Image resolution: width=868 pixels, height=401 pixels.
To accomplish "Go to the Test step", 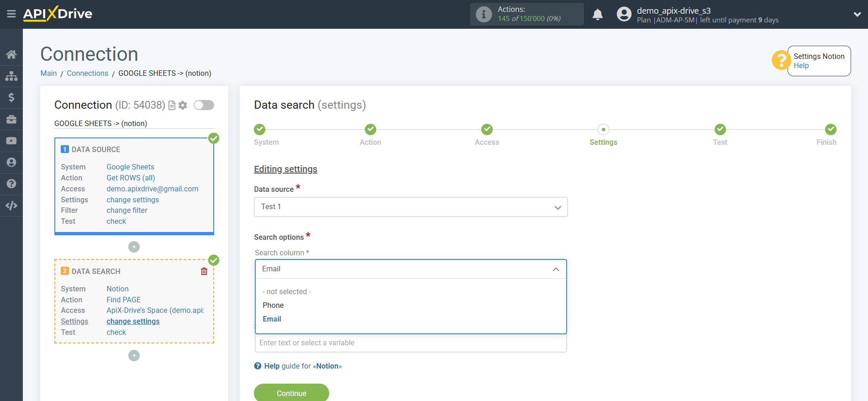I will [x=721, y=129].
